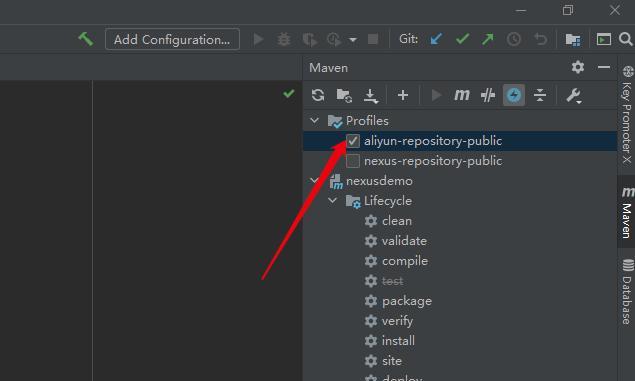Click Generate Sources and Update Folders icon
The image size is (635, 381).
[x=344, y=96]
